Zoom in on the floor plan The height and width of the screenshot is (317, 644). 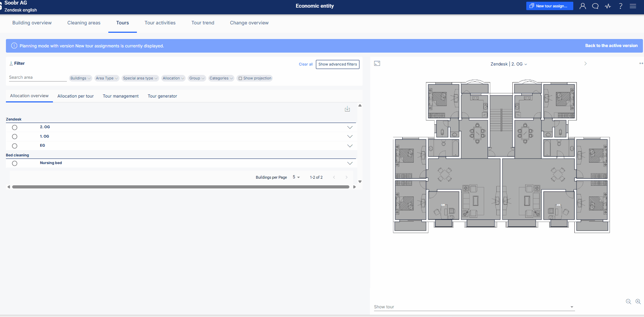(x=638, y=302)
